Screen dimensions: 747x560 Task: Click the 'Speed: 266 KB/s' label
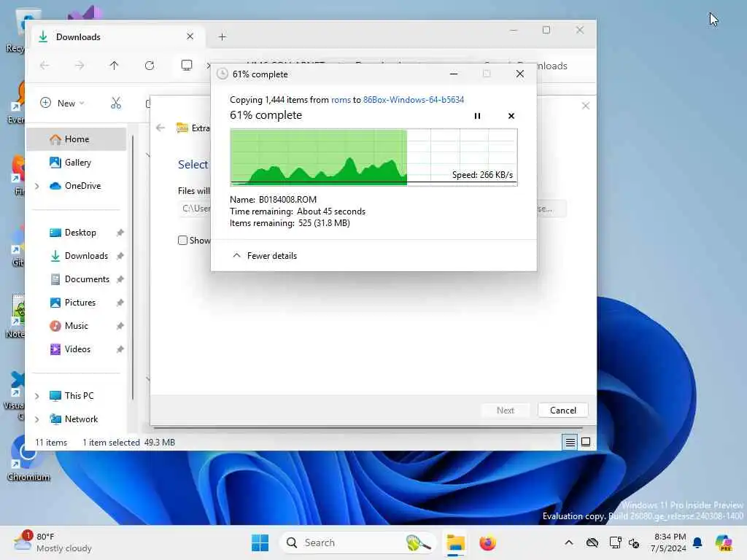pos(482,175)
